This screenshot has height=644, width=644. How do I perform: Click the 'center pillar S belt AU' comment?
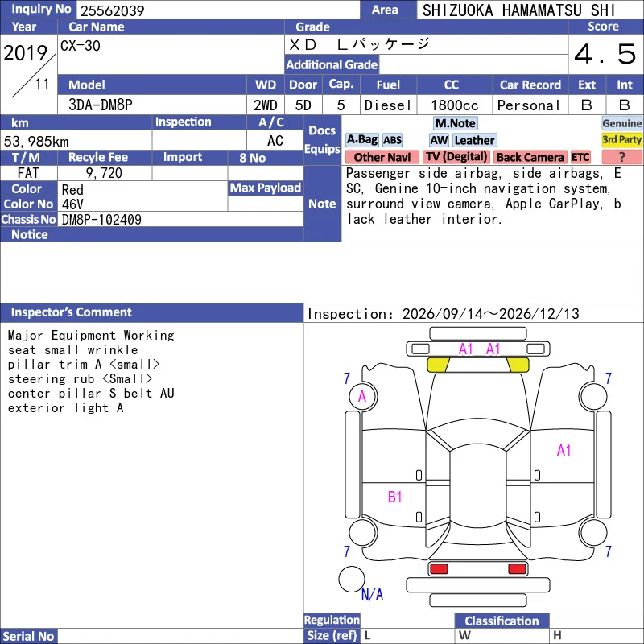coord(91,394)
